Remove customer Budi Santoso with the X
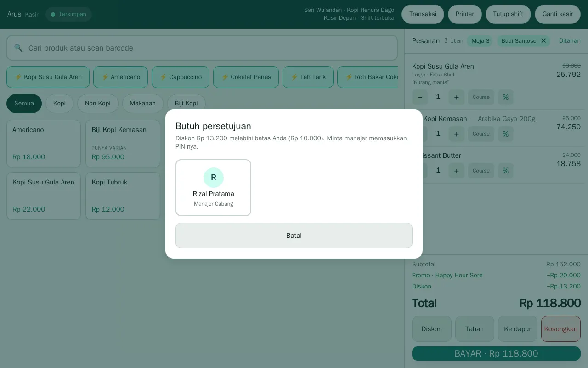 [x=543, y=41]
